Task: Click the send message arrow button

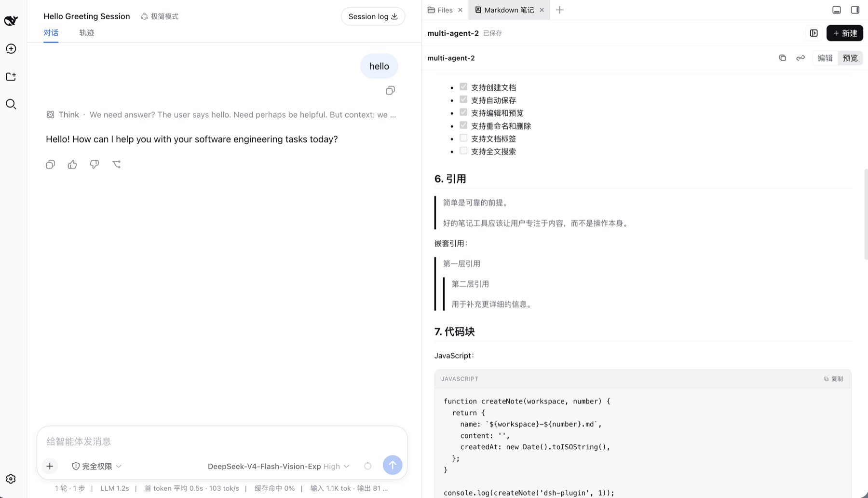Action: click(x=393, y=465)
